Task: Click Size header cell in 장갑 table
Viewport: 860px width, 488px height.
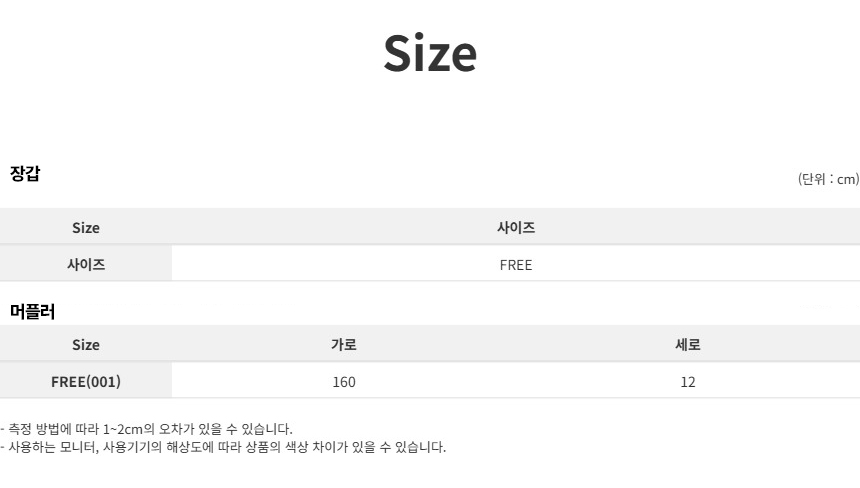Action: (86, 227)
